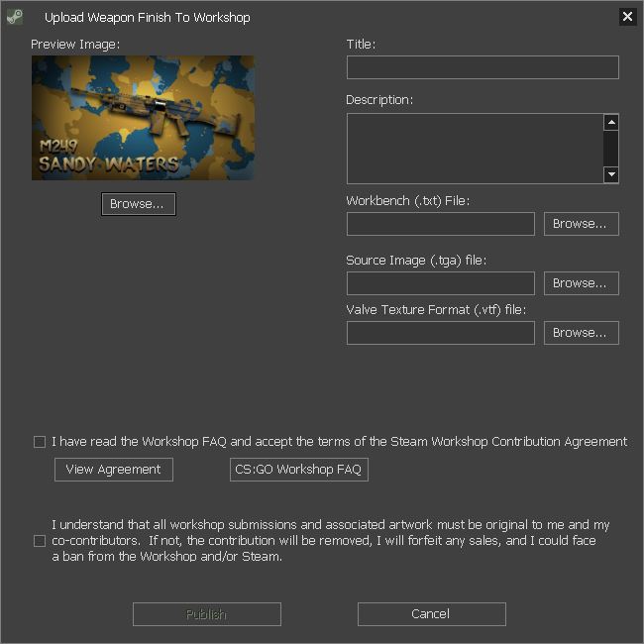
Task: Click the Valve Texture Format (.vtf) path field
Action: click(441, 333)
